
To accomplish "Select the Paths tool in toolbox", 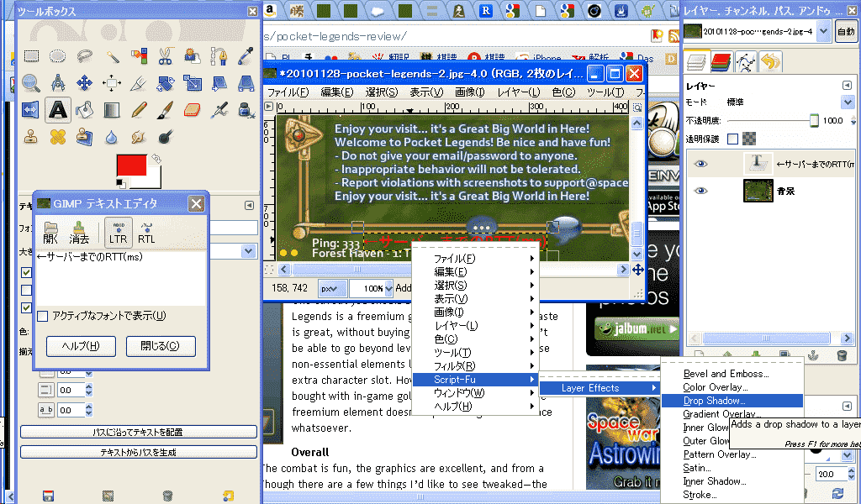I will pyautogui.click(x=219, y=56).
